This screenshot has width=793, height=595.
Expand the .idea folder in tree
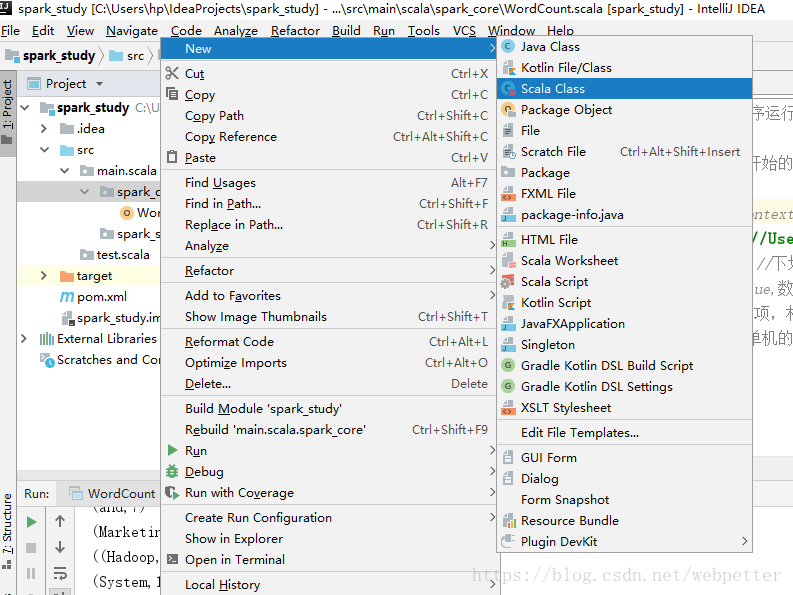[44, 129]
